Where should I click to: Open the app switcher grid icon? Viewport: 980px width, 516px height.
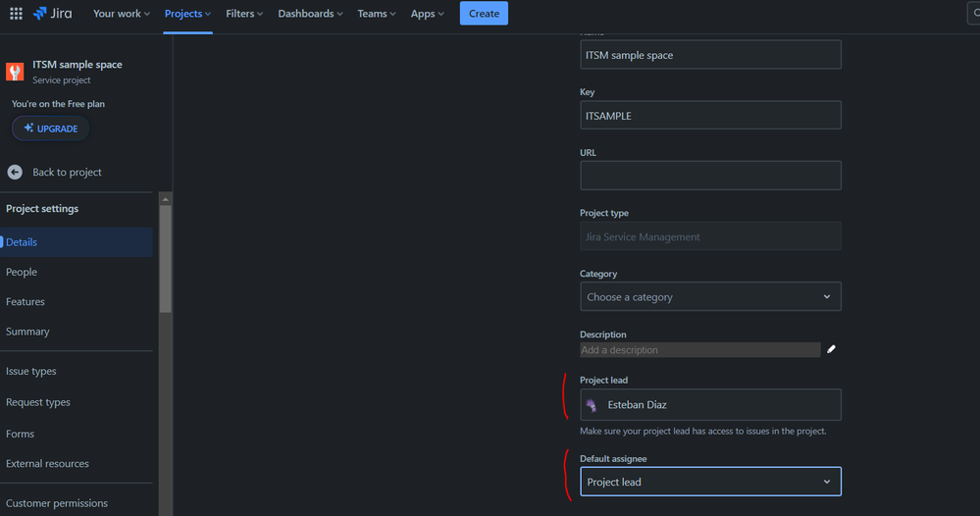pyautogui.click(x=17, y=13)
